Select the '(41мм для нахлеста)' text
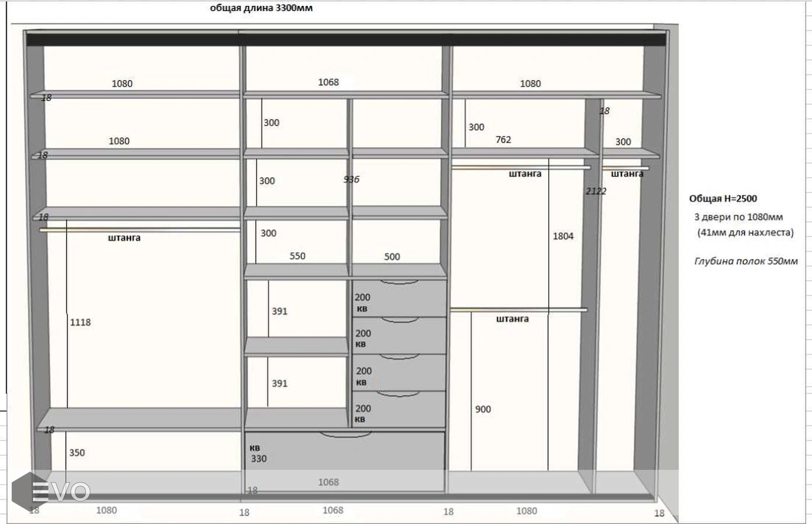This screenshot has width=812, height=524. point(745,232)
